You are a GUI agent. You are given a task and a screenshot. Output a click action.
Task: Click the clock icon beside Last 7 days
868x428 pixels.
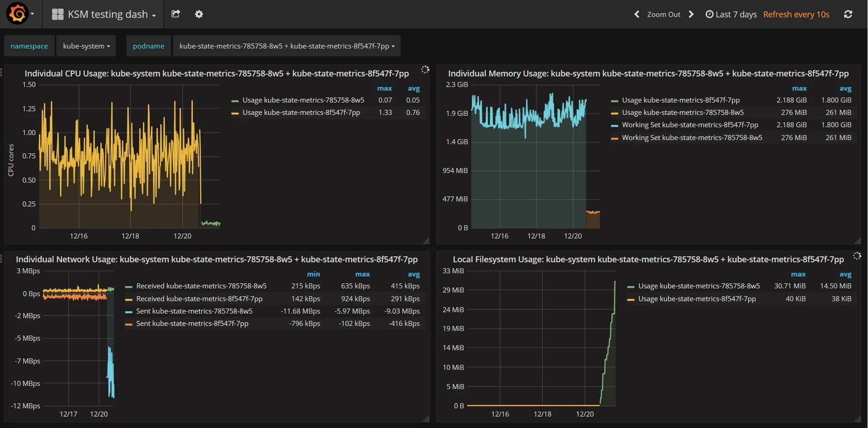(x=710, y=14)
